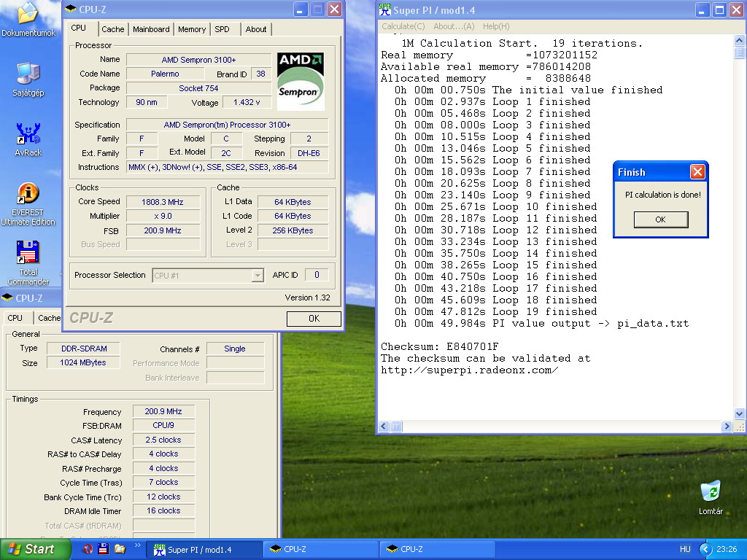Open the Dokumentumok desktop folder icon

(x=28, y=13)
